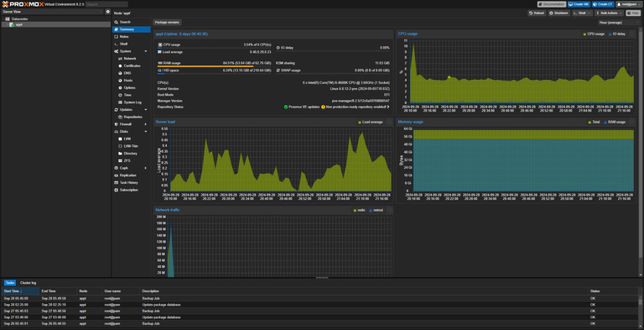
Task: Toggle IO delay legend series
Action: click(x=617, y=34)
